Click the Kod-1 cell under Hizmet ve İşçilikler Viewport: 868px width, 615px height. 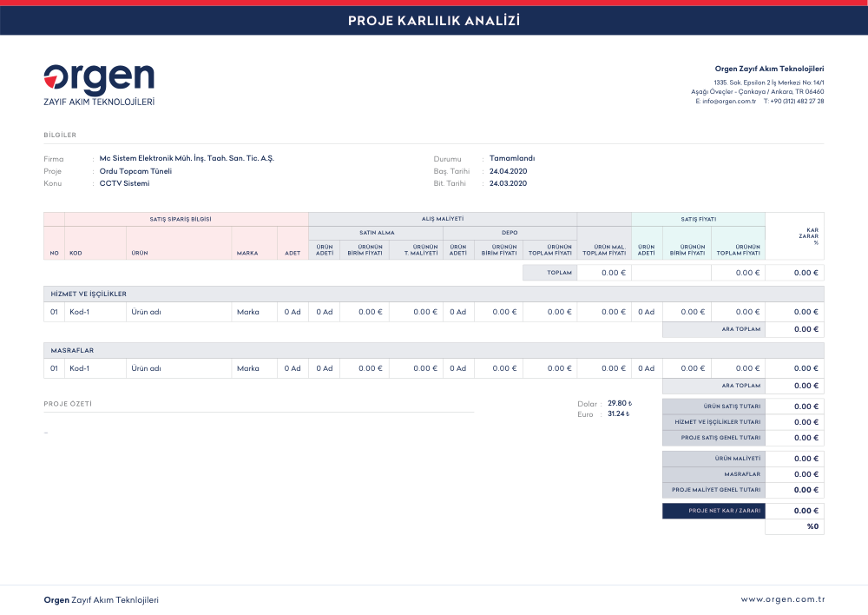pyautogui.click(x=95, y=312)
